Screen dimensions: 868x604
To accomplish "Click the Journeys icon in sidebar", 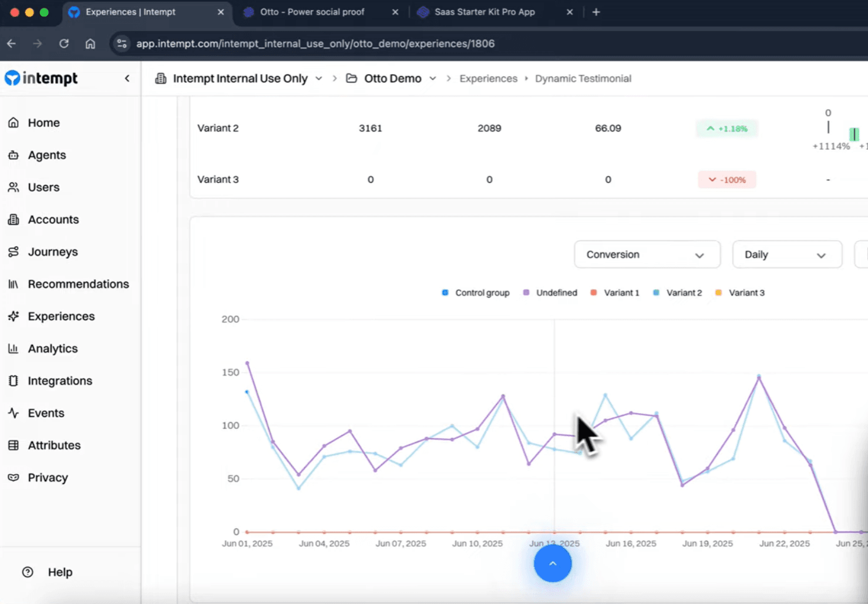I will click(14, 252).
